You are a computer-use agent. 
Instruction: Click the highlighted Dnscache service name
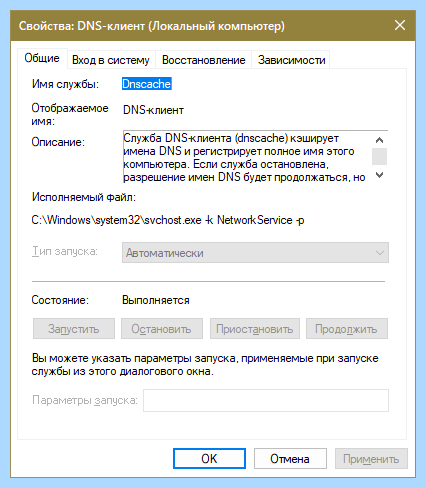(x=147, y=84)
